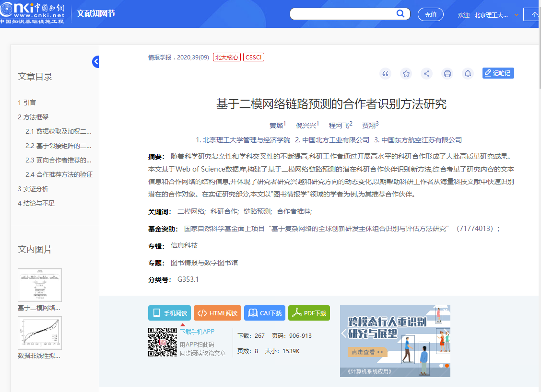Click the search magnifier icon in the header
The image size is (541, 392).
pyautogui.click(x=400, y=14)
